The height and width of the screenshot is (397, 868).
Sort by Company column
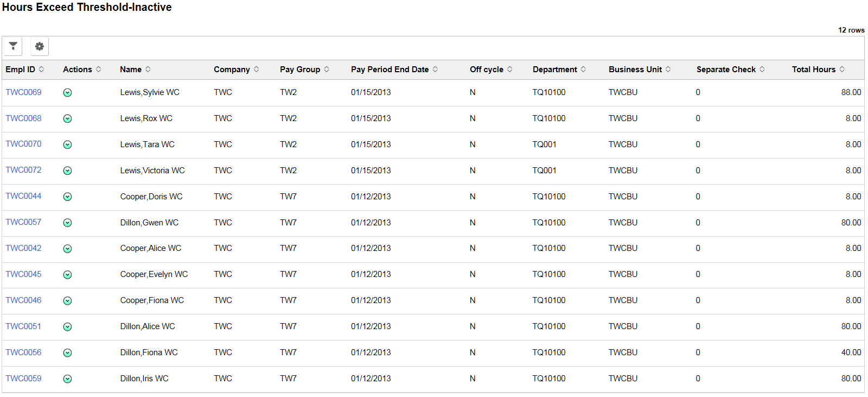pyautogui.click(x=237, y=70)
